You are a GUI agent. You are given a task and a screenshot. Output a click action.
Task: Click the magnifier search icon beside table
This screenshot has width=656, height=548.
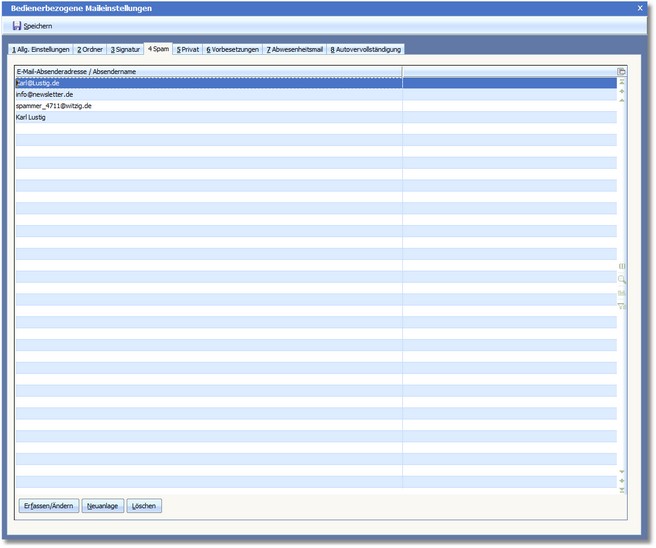tap(622, 279)
